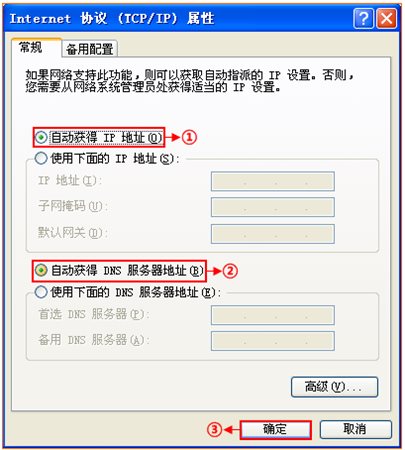
Task: Click the red circled number 2 annotation
Action: click(230, 271)
